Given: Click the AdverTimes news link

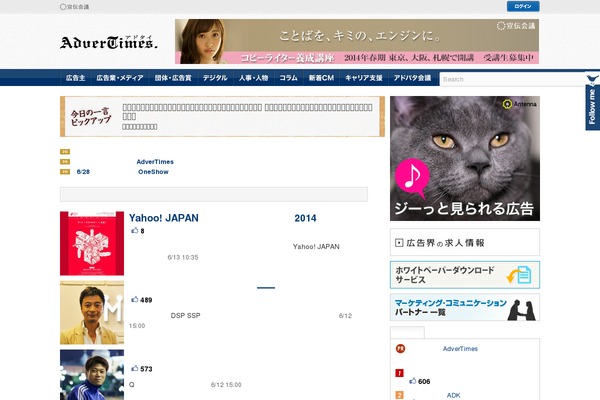Looking at the screenshot, I should [155, 162].
